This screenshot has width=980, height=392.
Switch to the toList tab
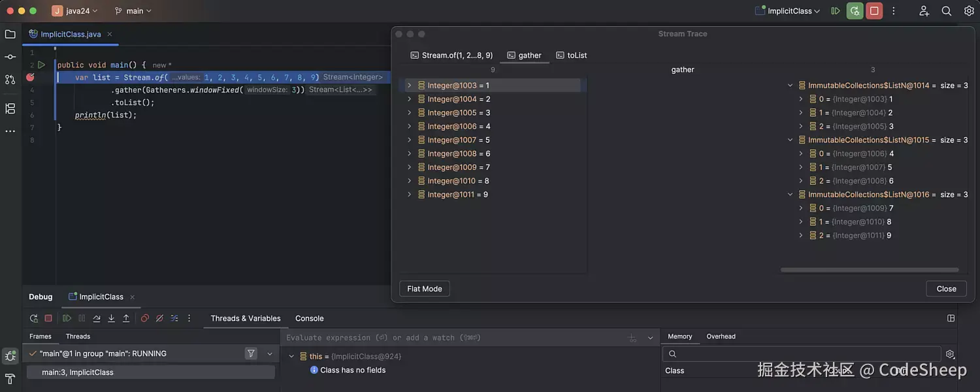click(x=572, y=56)
